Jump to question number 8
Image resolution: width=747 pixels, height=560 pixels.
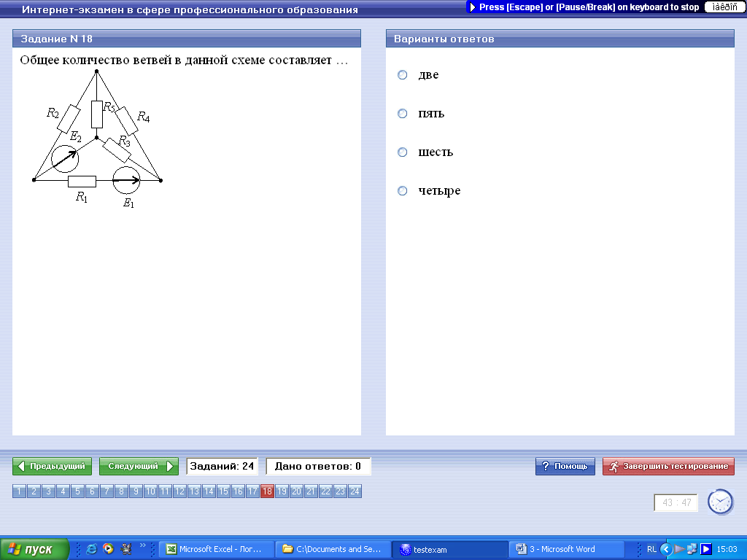tap(122, 491)
